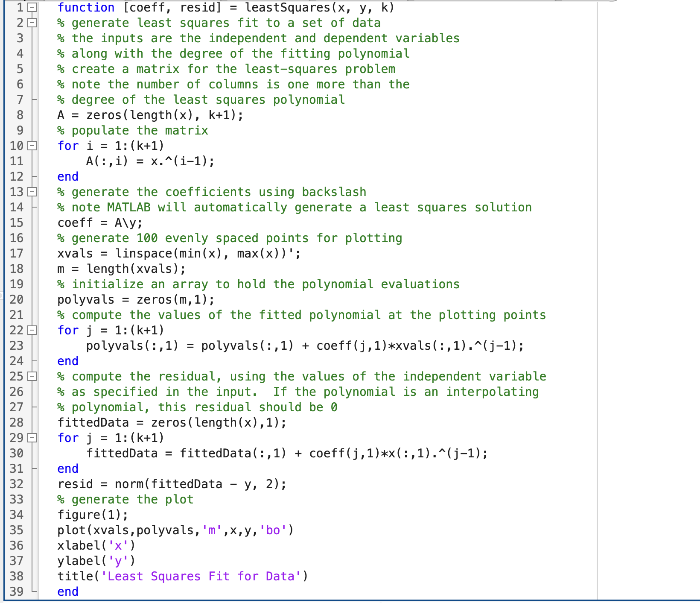Click the 'end' keyword on line 24
This screenshot has width=700, height=603.
pyautogui.click(x=68, y=361)
